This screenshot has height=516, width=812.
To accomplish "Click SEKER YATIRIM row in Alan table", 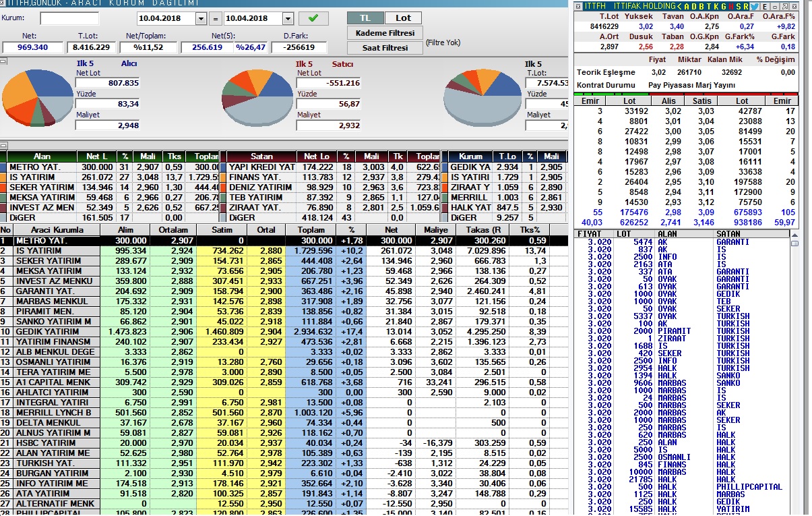I will click(110, 187).
